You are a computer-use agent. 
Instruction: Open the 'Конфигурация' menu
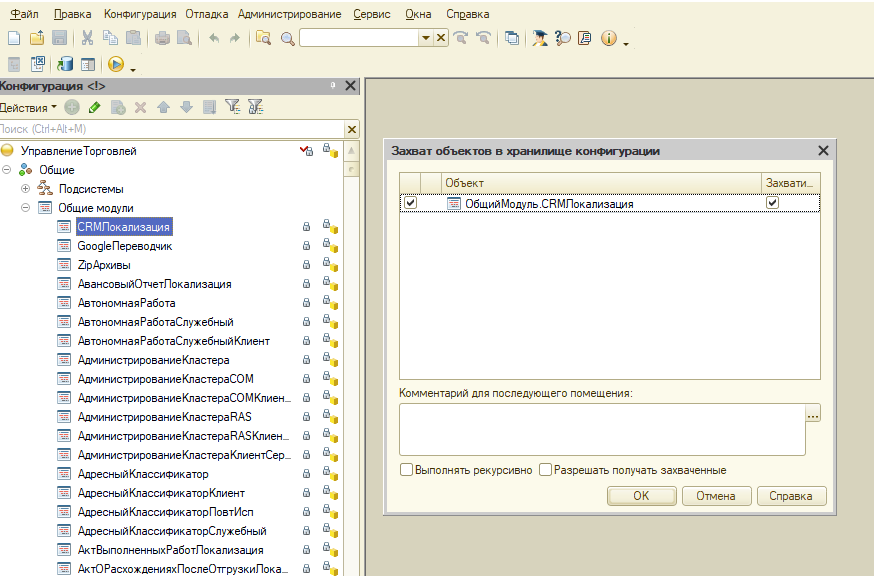point(140,14)
